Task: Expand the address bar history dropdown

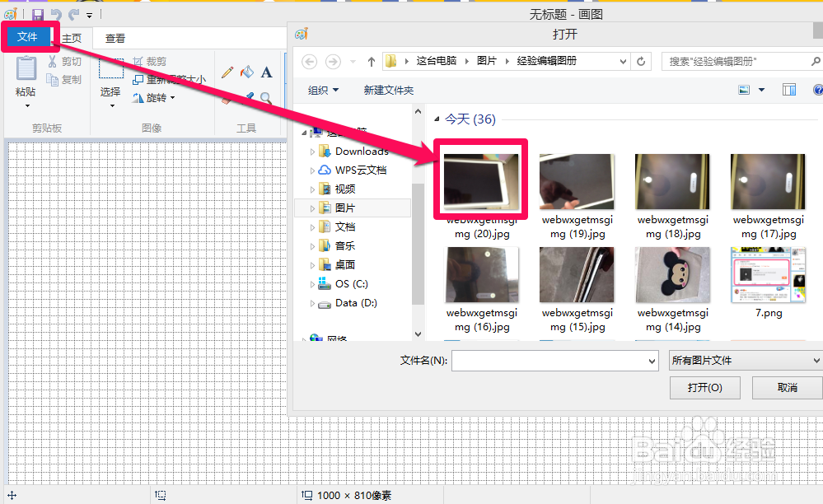Action: [x=623, y=62]
